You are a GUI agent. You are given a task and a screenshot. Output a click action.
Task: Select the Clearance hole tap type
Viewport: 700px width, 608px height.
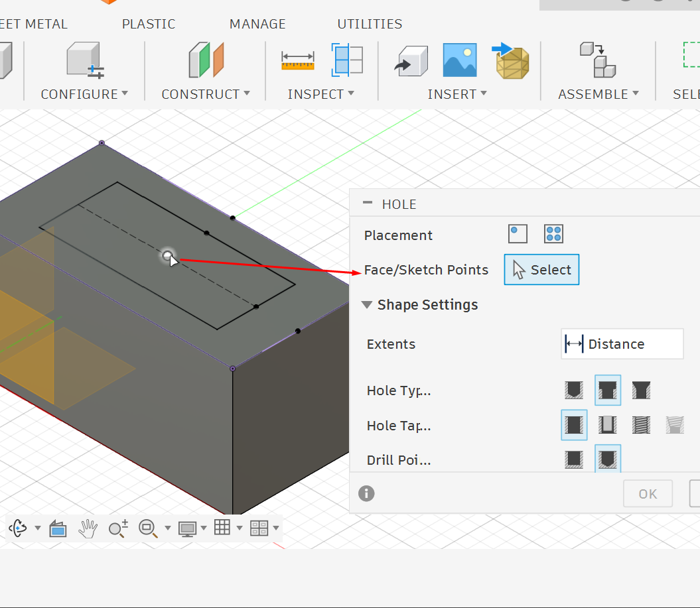(608, 425)
